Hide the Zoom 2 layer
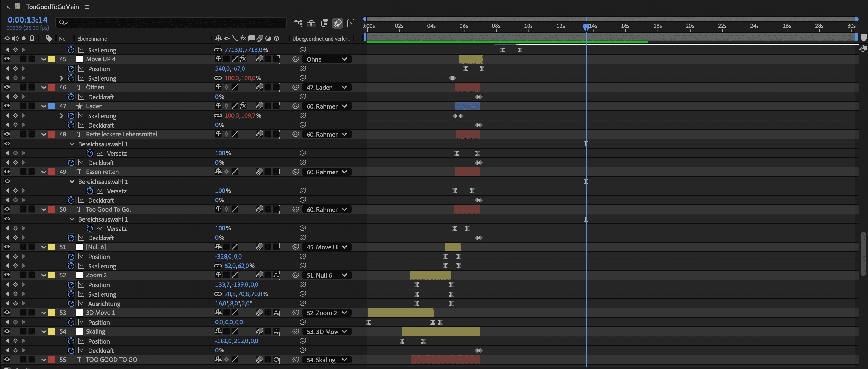The height and width of the screenshot is (369, 868). [x=7, y=275]
